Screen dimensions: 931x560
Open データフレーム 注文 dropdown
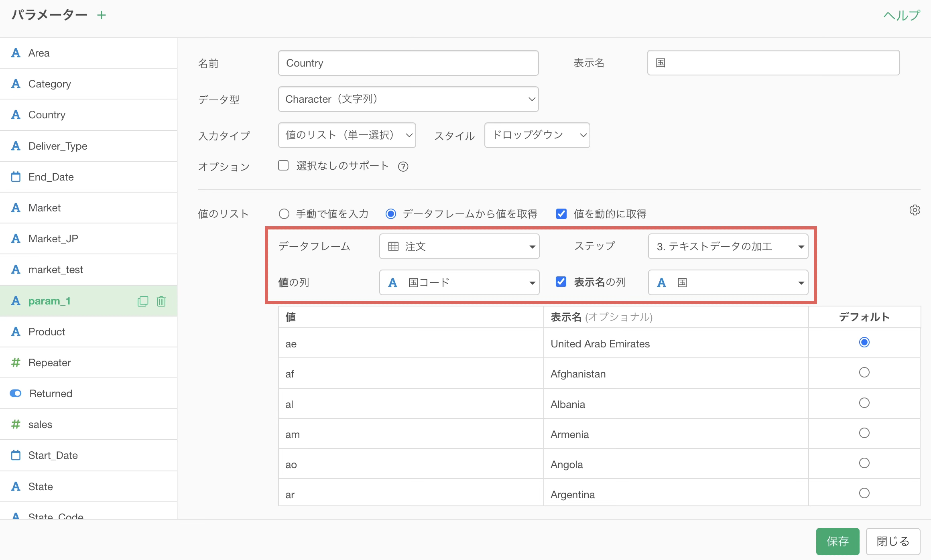[x=459, y=246]
